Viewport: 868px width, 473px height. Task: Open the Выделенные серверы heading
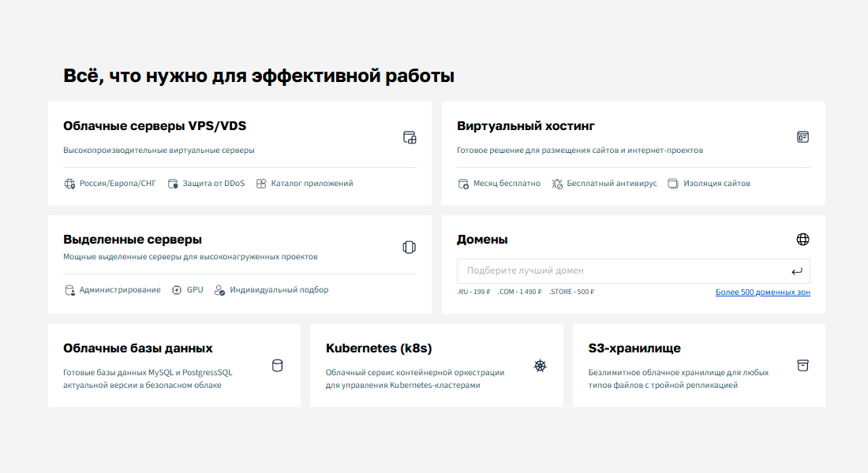click(133, 240)
